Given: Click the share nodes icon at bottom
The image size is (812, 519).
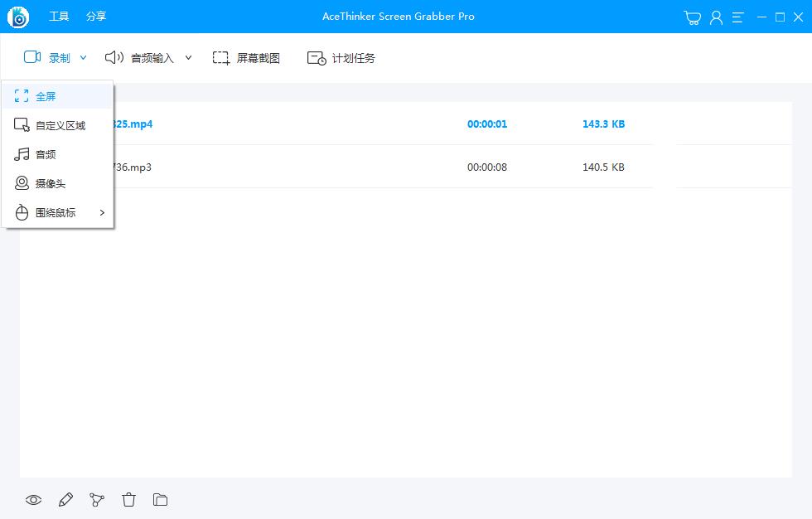Looking at the screenshot, I should coord(97,500).
